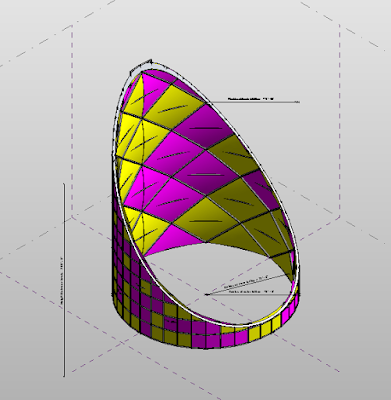This screenshot has height=400, width=391.
Task: Select the horizontal radius dimension label inside the base opening
Action: click(x=252, y=292)
